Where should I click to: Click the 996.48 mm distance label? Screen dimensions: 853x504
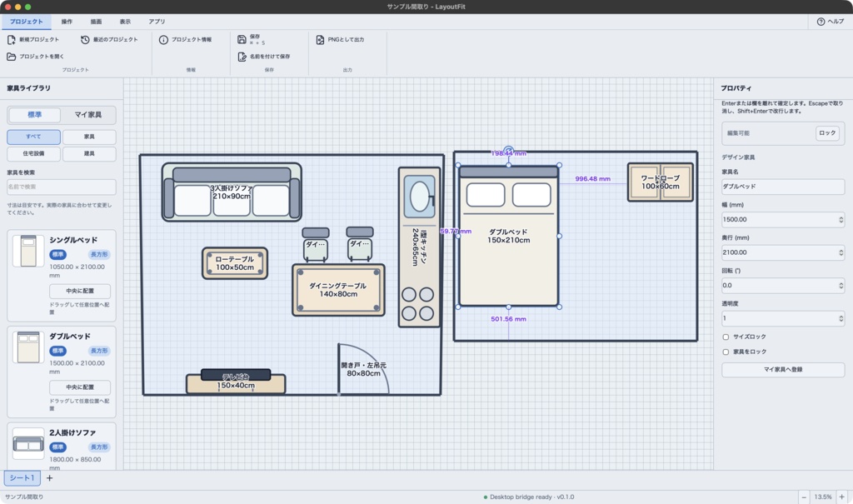point(592,179)
